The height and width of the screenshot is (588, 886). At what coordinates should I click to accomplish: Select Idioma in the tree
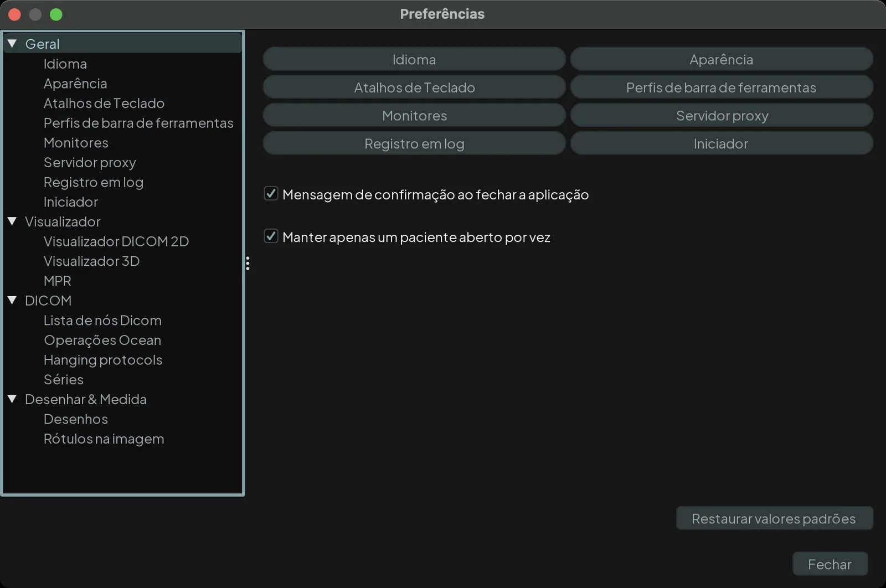point(65,64)
